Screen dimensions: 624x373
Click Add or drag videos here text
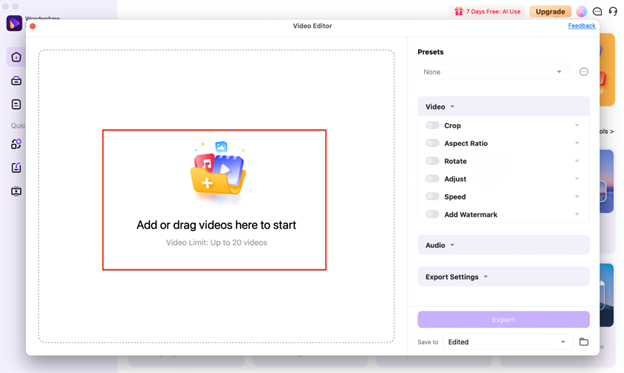click(216, 225)
